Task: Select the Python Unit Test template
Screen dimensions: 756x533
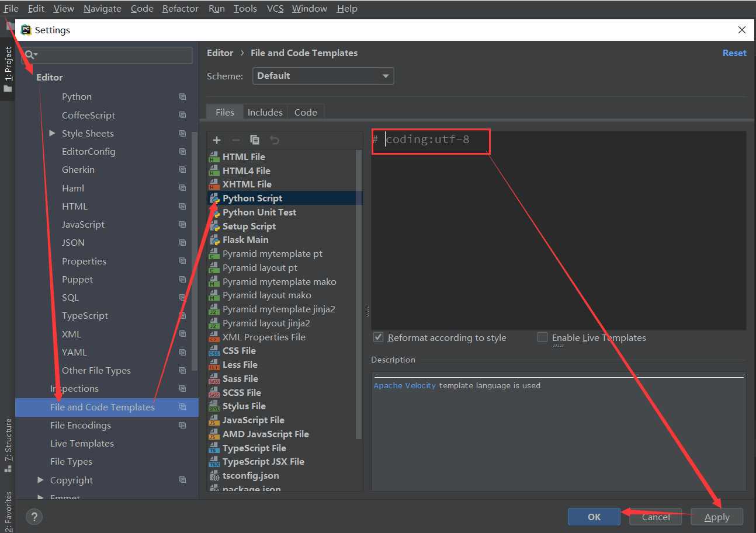Action: click(259, 212)
